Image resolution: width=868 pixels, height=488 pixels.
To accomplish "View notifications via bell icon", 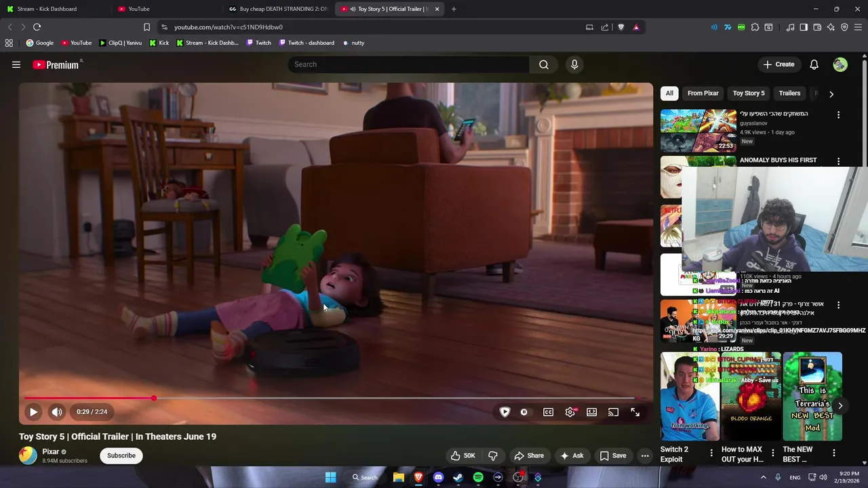I will click(814, 64).
